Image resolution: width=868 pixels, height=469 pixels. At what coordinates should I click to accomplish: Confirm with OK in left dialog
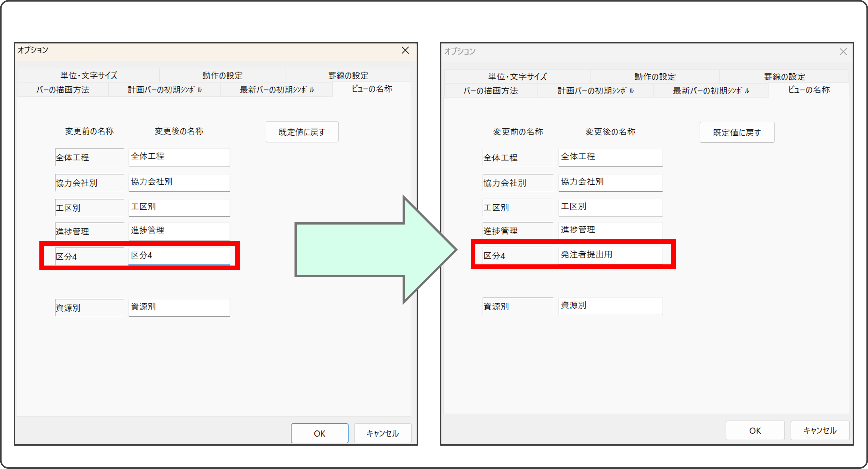pyautogui.click(x=320, y=433)
